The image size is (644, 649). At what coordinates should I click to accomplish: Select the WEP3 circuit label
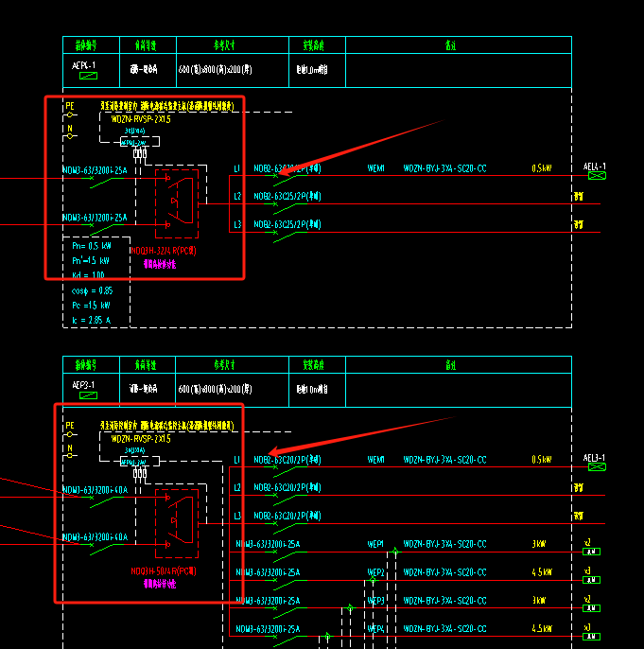click(x=375, y=601)
